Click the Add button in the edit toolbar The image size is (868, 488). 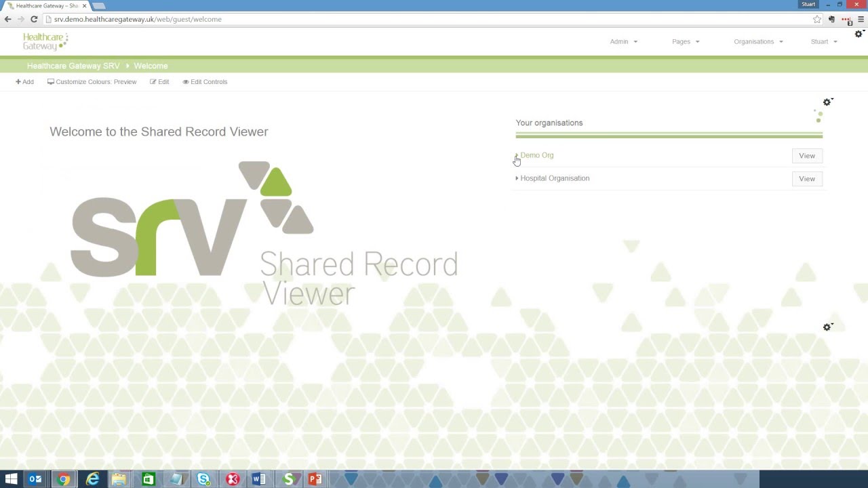click(x=24, y=82)
